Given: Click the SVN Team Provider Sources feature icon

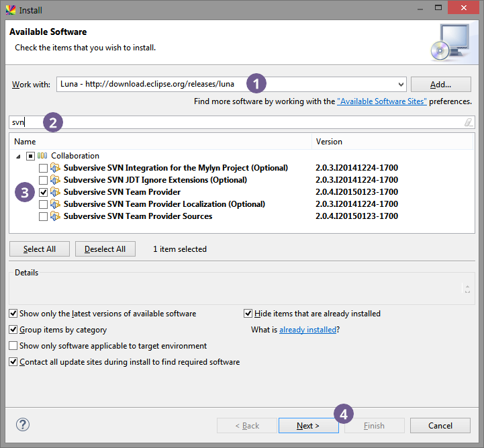Looking at the screenshot, I should point(56,216).
